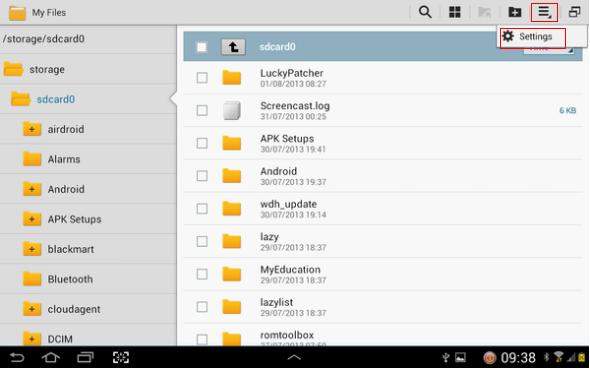
Task: Expand the DCIM folder in tree
Action: point(32,339)
